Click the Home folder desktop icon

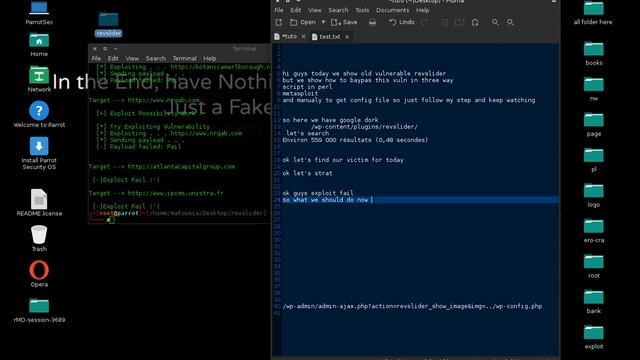coord(39,44)
